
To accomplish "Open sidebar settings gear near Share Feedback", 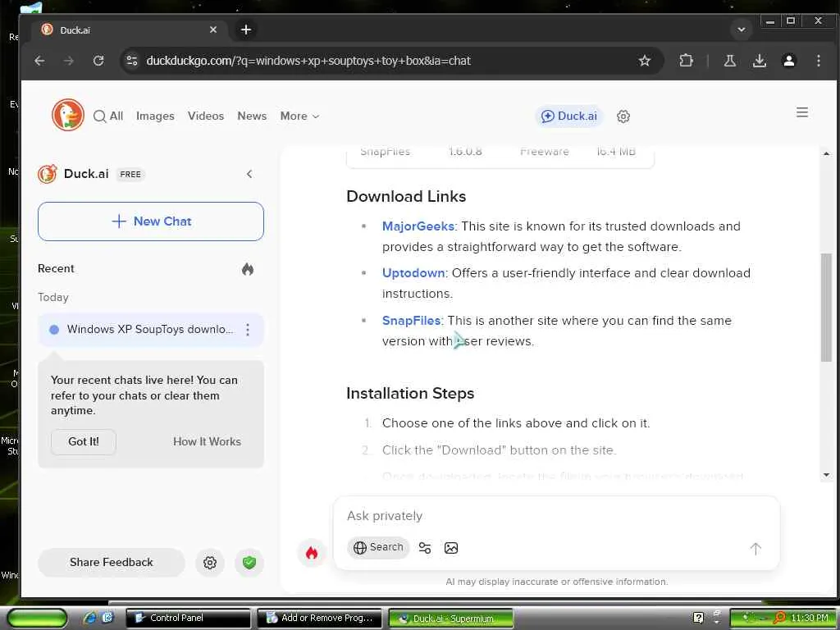I will tap(210, 563).
